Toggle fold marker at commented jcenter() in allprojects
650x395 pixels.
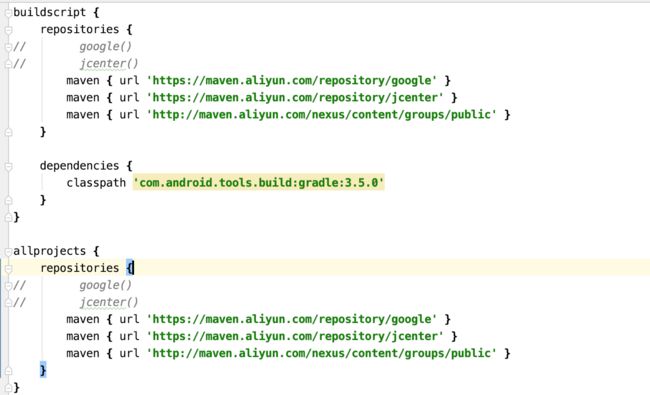click(8, 303)
